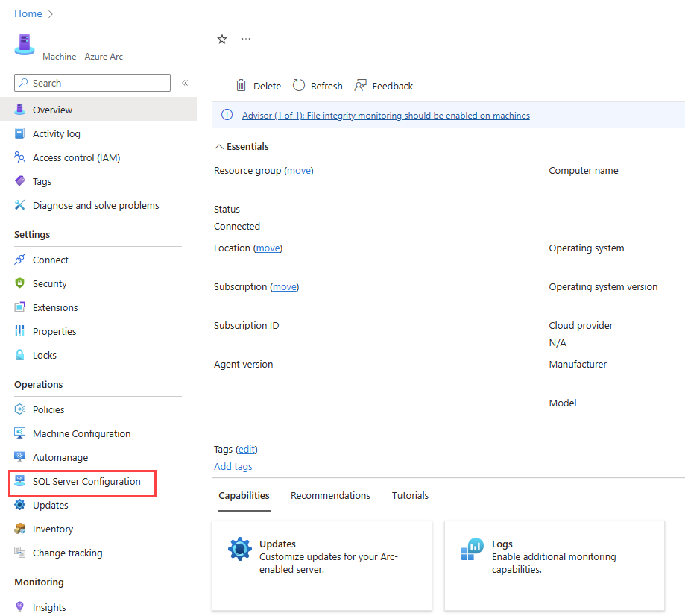
Task: Click into the sidebar Search field
Action: 92,83
